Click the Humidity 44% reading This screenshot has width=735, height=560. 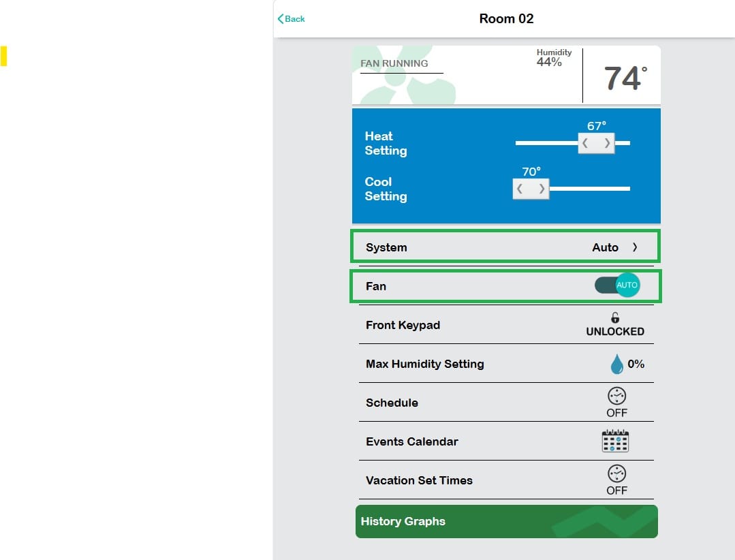(554, 57)
